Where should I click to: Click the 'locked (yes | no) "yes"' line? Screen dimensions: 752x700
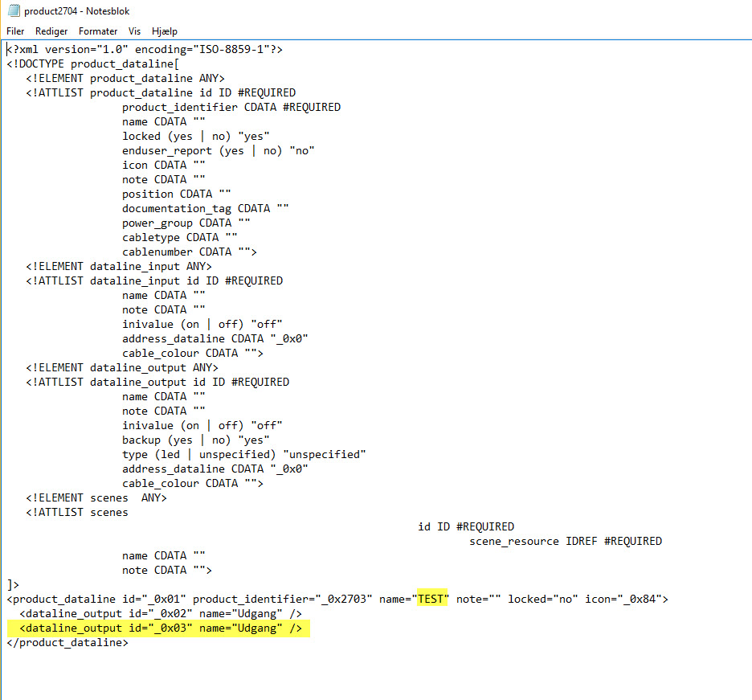click(x=196, y=137)
